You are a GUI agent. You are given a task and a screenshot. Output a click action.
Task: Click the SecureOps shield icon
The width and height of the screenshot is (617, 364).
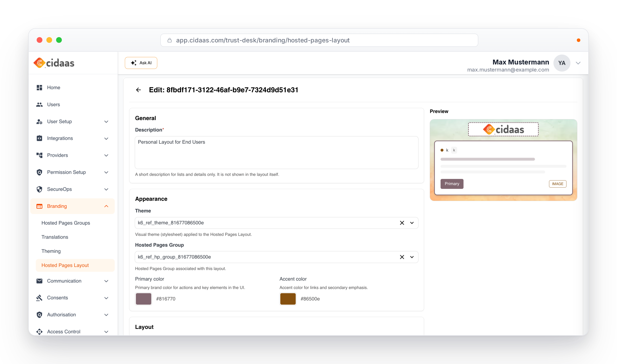coord(39,189)
